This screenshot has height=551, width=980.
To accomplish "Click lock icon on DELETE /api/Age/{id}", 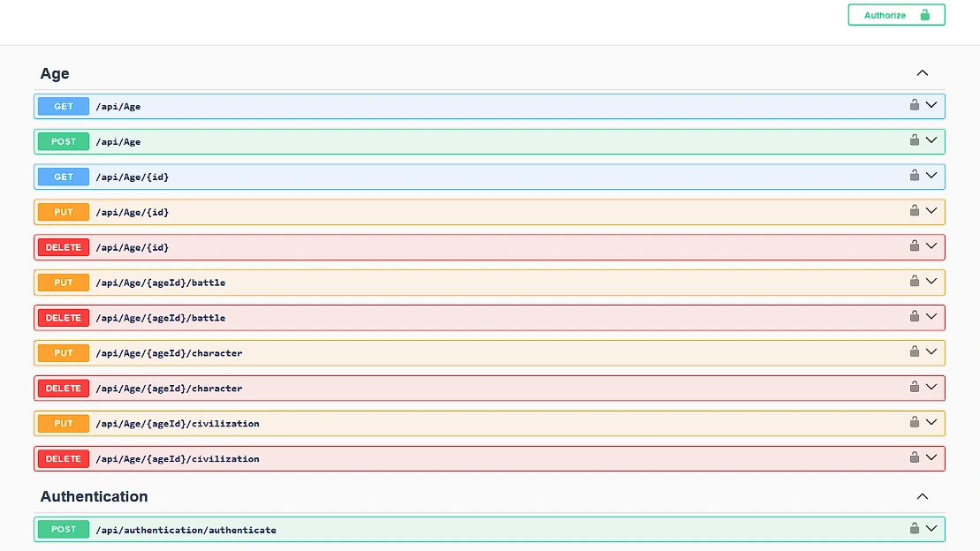I will pyautogui.click(x=915, y=246).
